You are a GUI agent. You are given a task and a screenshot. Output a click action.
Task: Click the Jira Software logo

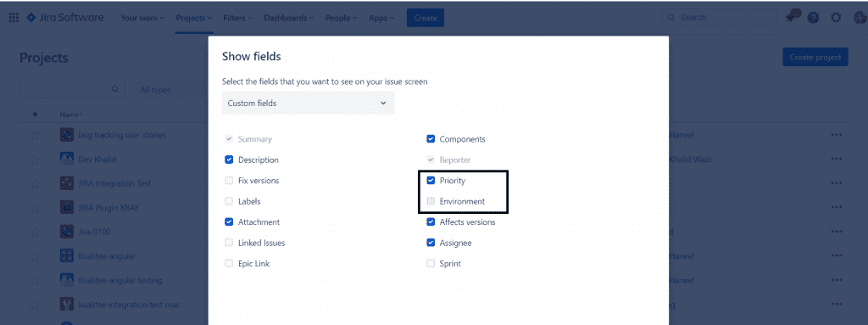64,18
